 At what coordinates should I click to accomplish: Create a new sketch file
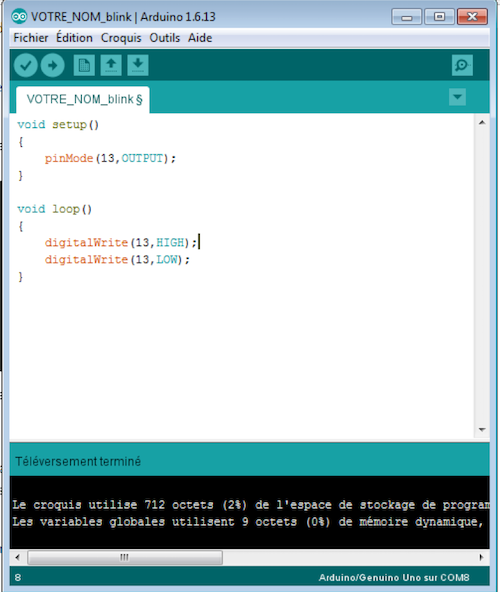[x=84, y=65]
